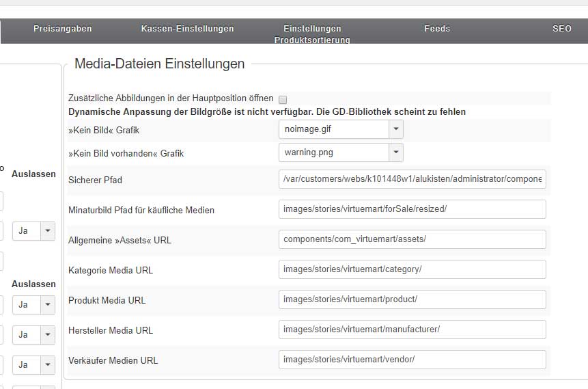Click the Produkt Media URL input
The height and width of the screenshot is (389, 588).
pos(412,299)
